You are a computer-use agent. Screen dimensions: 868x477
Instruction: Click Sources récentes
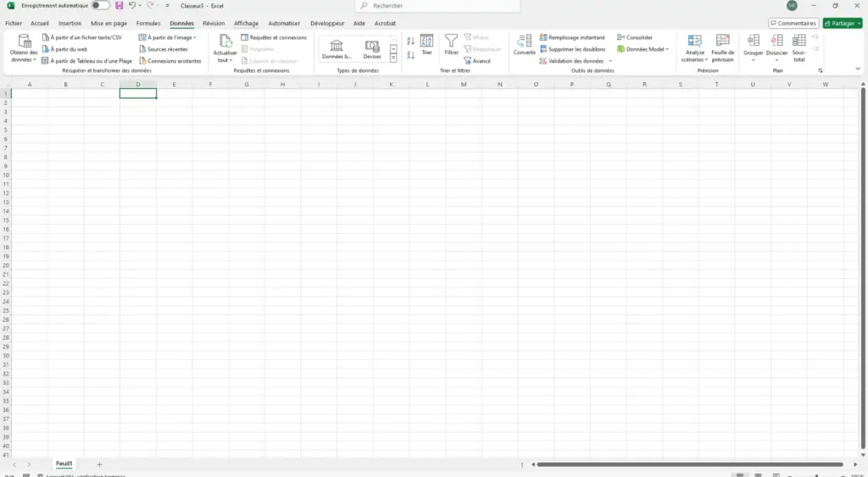164,49
